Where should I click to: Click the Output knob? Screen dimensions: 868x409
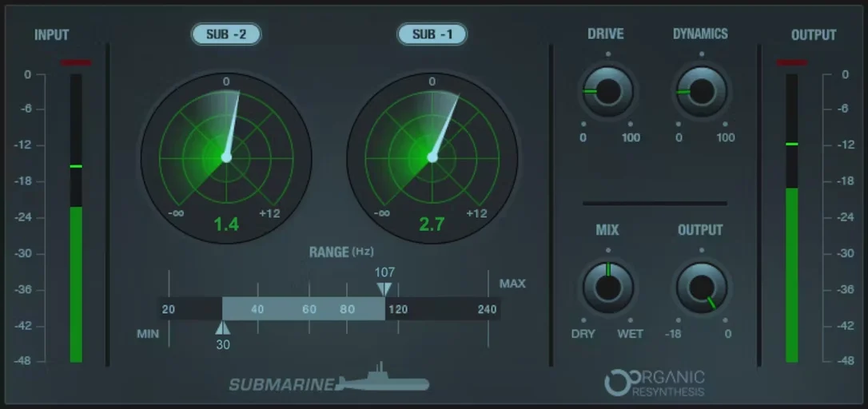[x=702, y=288]
